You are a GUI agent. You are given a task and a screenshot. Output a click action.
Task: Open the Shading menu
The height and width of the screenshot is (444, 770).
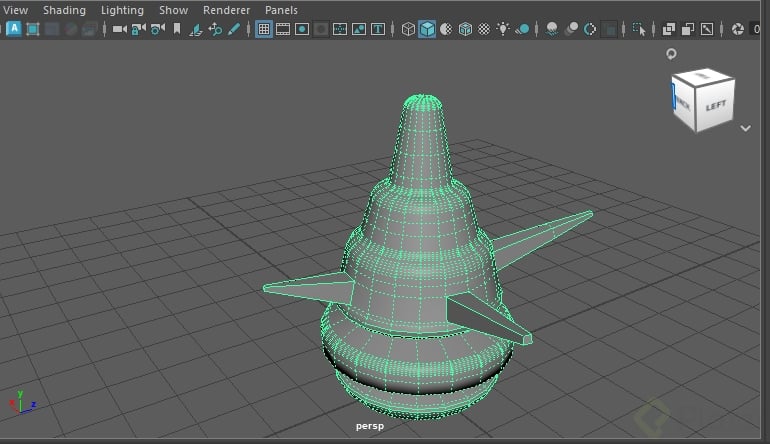(x=64, y=10)
